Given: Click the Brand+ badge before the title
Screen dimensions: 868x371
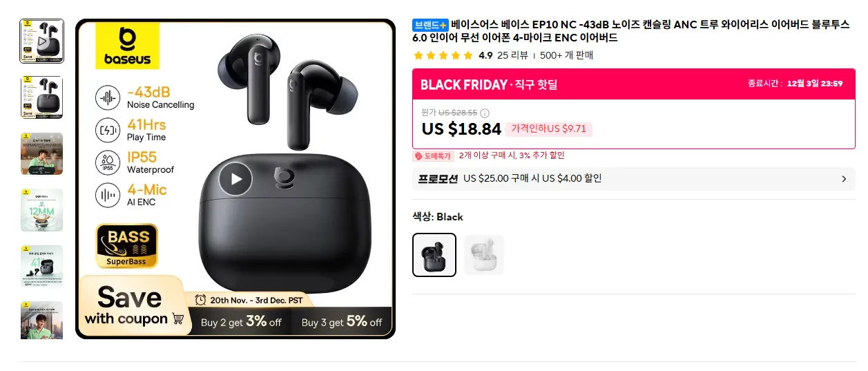Looking at the screenshot, I should click(431, 25).
